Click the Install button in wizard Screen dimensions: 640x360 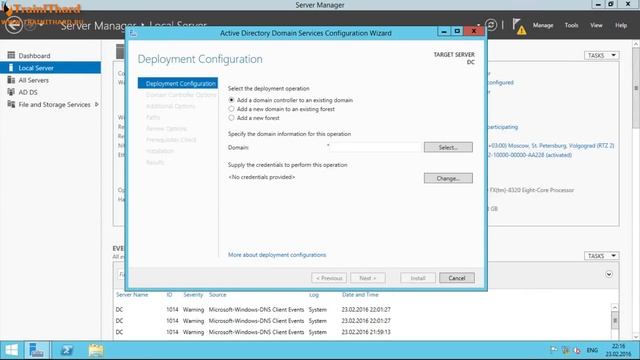418,278
